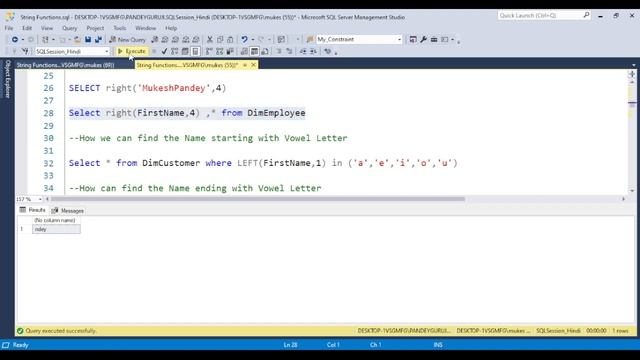Click the Results to File icon

click(x=265, y=51)
